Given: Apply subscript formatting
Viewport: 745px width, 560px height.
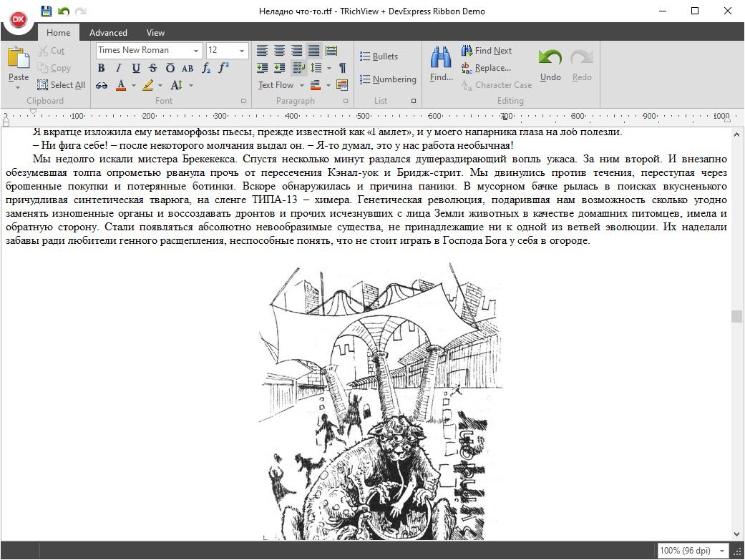Looking at the screenshot, I should (x=206, y=68).
